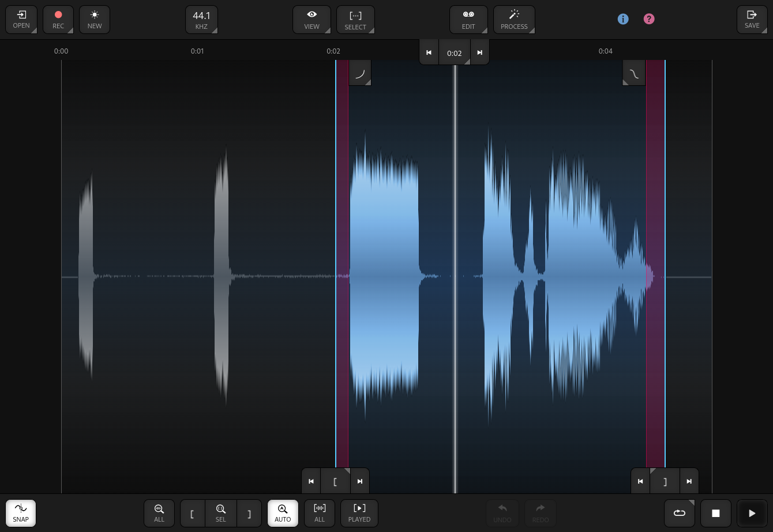Open help with the pink question mark
The height and width of the screenshot is (532, 773).
[x=649, y=19]
